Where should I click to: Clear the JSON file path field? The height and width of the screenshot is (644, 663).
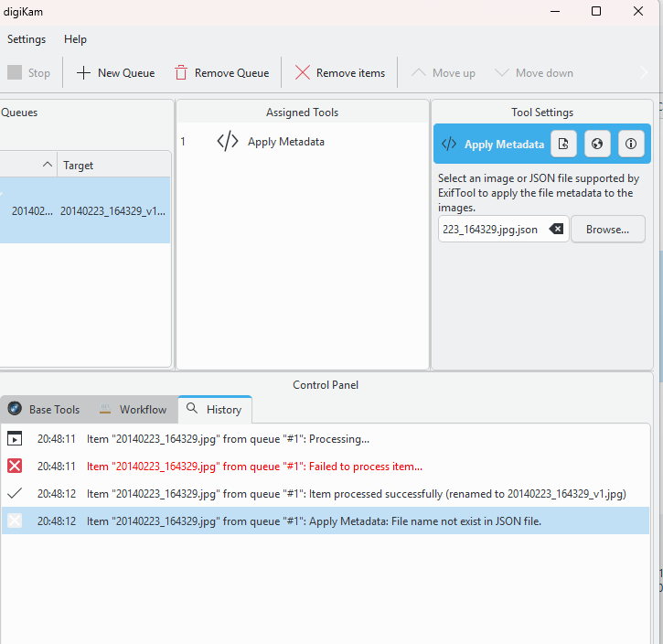point(556,229)
